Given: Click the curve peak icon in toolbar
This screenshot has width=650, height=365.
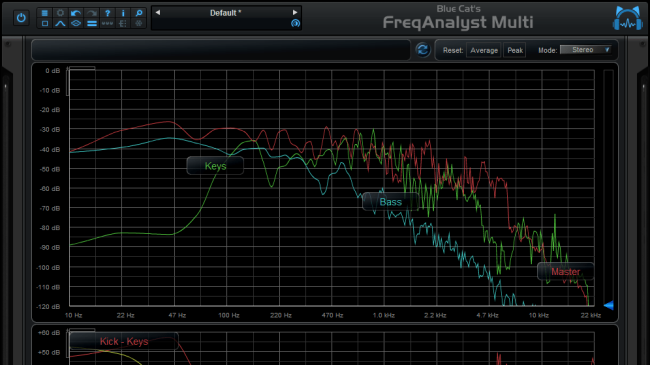Looking at the screenshot, I should pos(61,24).
